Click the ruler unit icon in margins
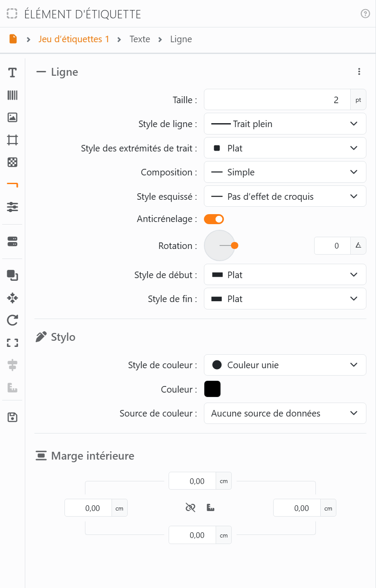376x588 pixels. click(x=211, y=507)
